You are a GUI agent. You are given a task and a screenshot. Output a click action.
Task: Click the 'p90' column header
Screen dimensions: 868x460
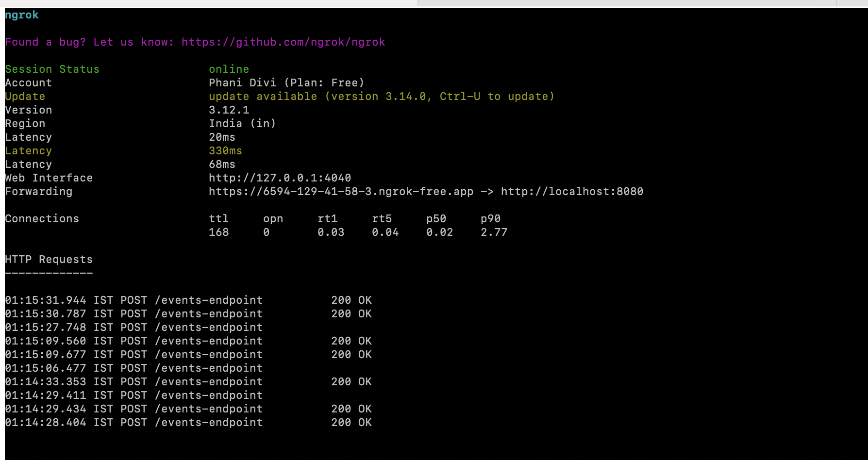(x=490, y=219)
